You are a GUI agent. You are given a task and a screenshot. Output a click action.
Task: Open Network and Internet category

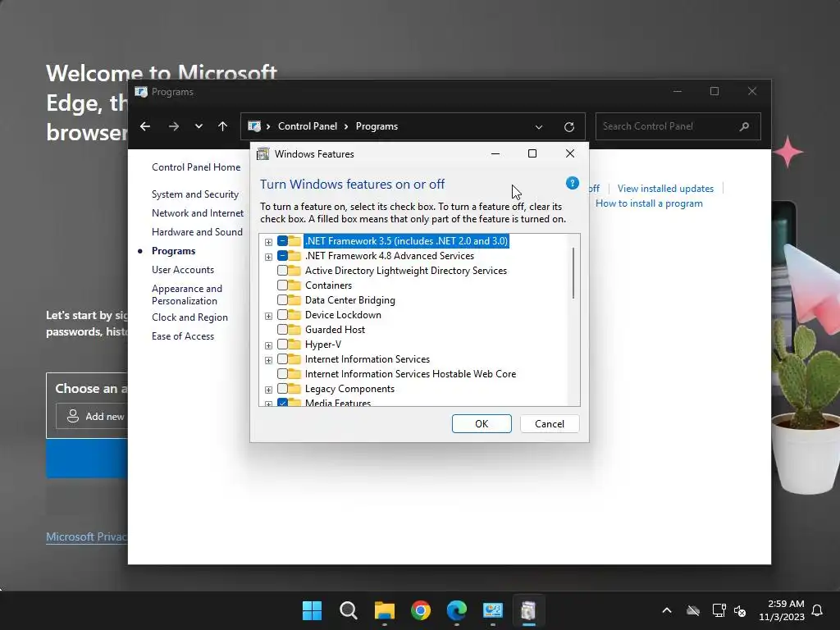pos(198,213)
